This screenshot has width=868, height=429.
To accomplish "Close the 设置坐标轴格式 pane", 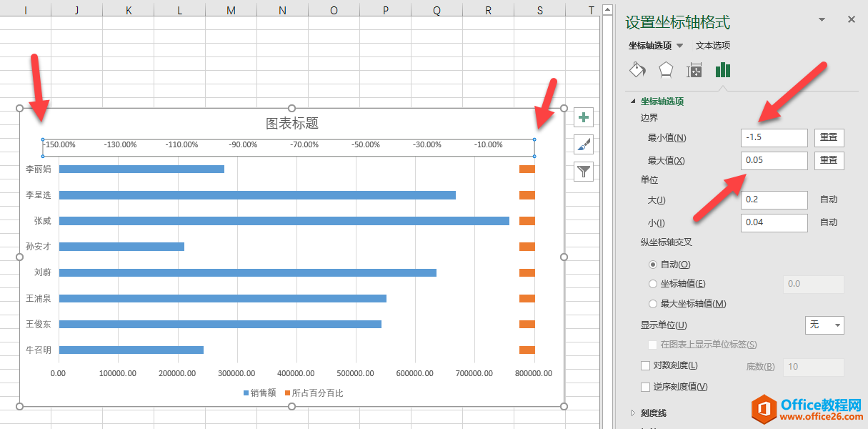I will pos(852,20).
